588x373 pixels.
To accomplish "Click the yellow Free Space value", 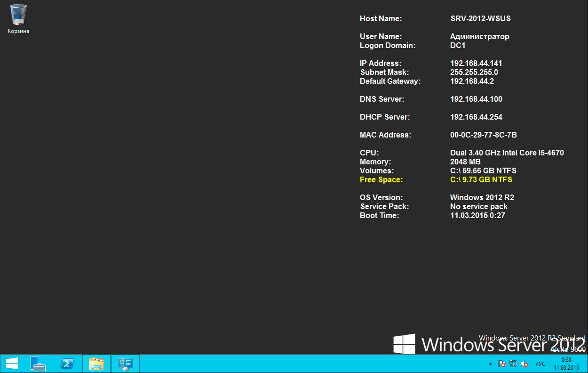I will 481,180.
